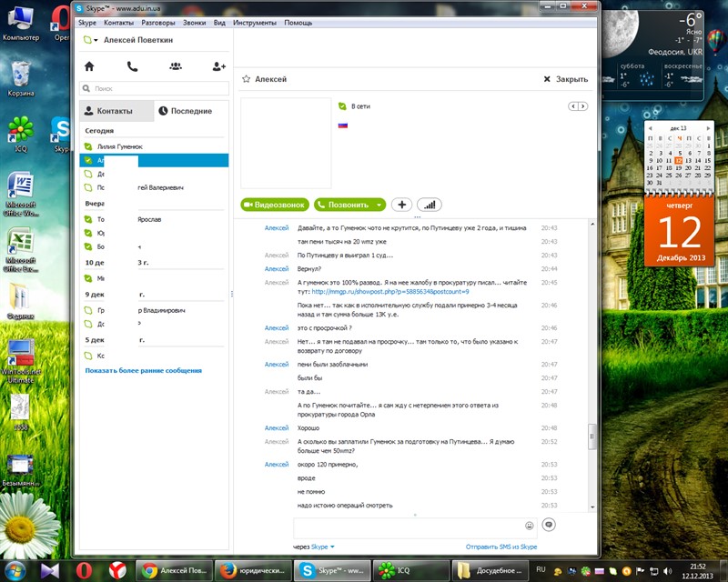Click the Windows Start button
This screenshot has width=728, height=582.
[15, 570]
